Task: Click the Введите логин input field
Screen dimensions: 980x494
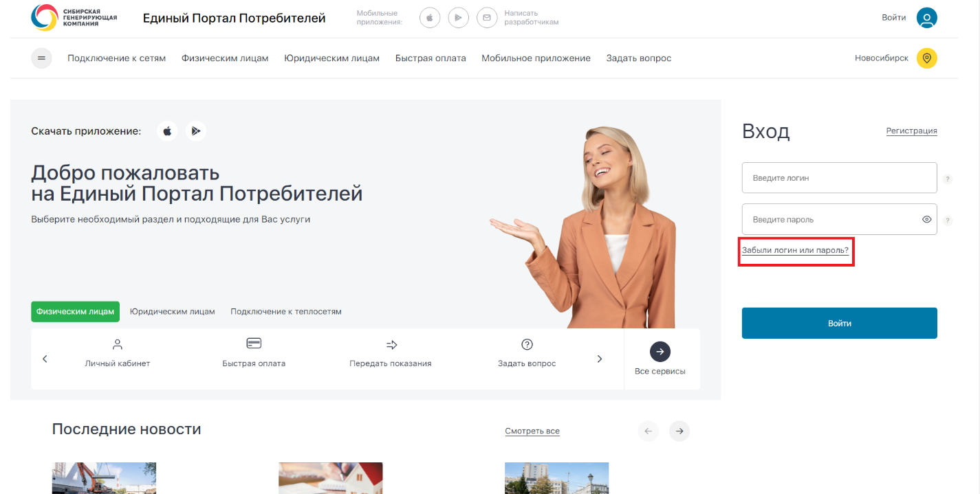Action: (839, 178)
